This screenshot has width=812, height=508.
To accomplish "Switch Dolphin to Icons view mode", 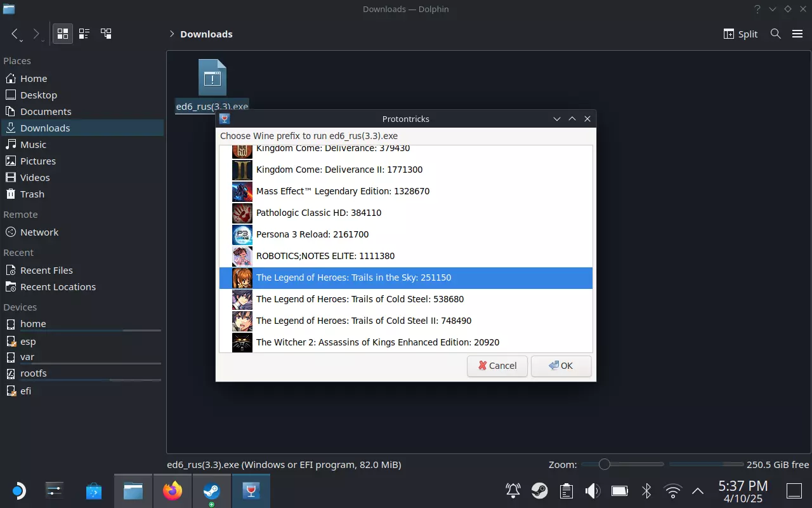I will (63, 34).
